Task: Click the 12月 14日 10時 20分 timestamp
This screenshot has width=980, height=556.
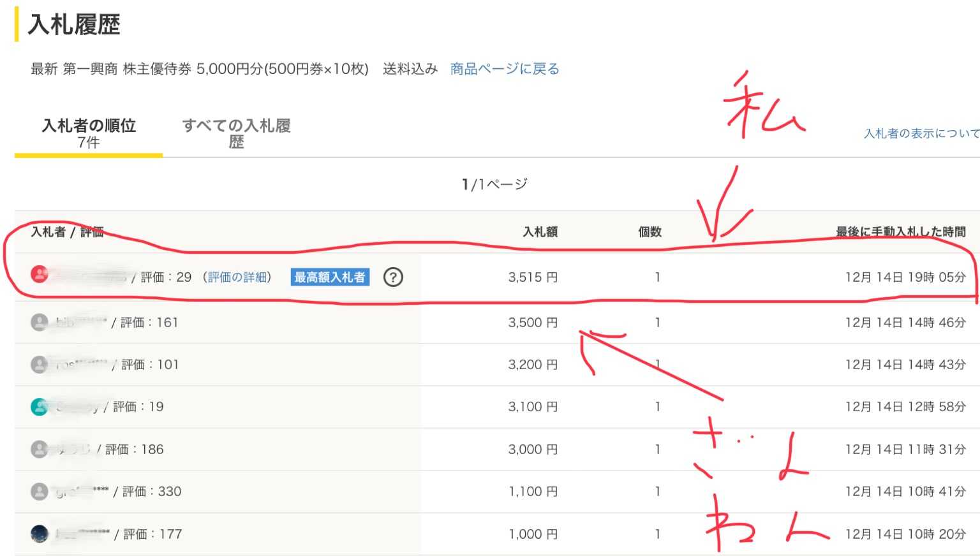Action: [x=905, y=534]
